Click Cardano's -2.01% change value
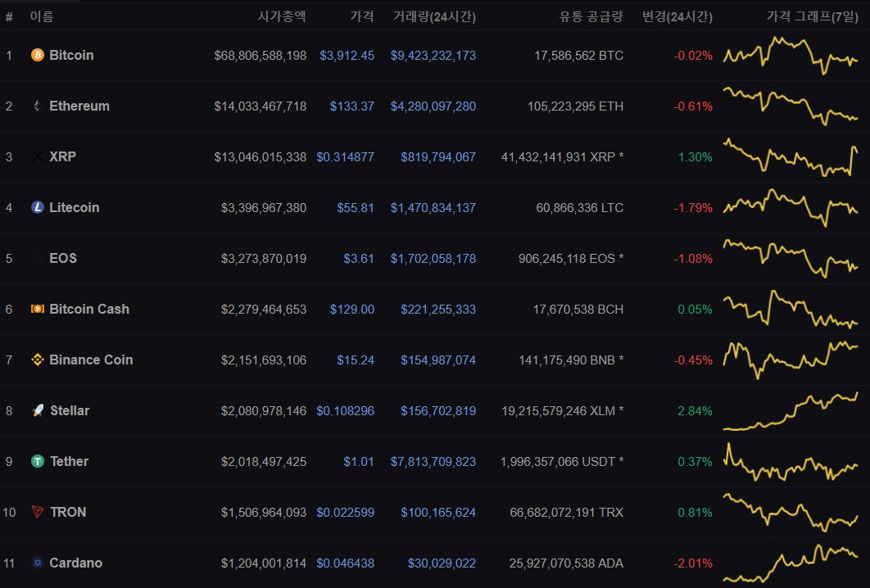Image resolution: width=870 pixels, height=588 pixels. coord(693,563)
